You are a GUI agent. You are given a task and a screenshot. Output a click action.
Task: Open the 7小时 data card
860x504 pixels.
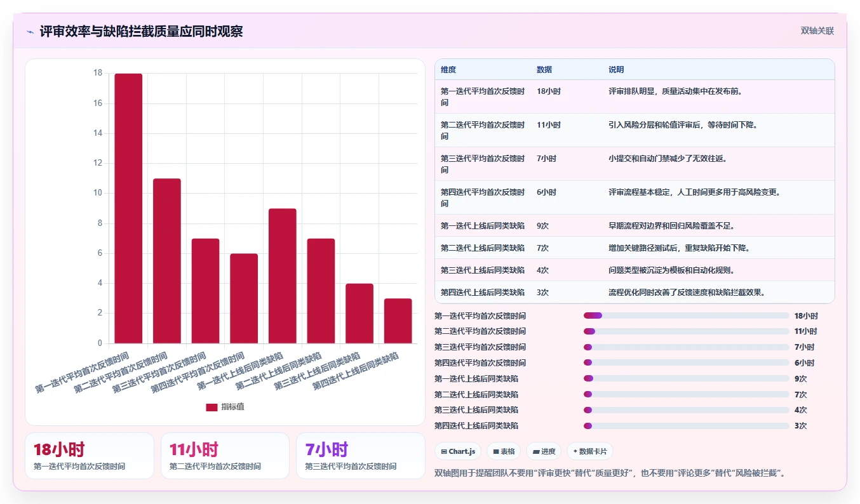pyautogui.click(x=361, y=456)
